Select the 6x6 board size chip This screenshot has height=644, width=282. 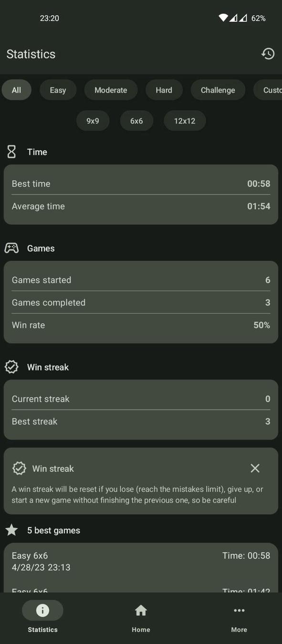pyautogui.click(x=136, y=121)
